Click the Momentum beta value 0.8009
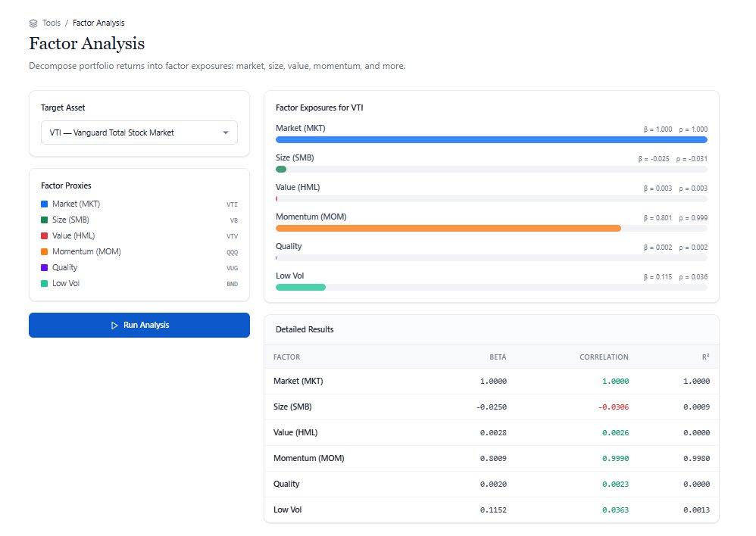This screenshot has width=756, height=536. [x=493, y=458]
